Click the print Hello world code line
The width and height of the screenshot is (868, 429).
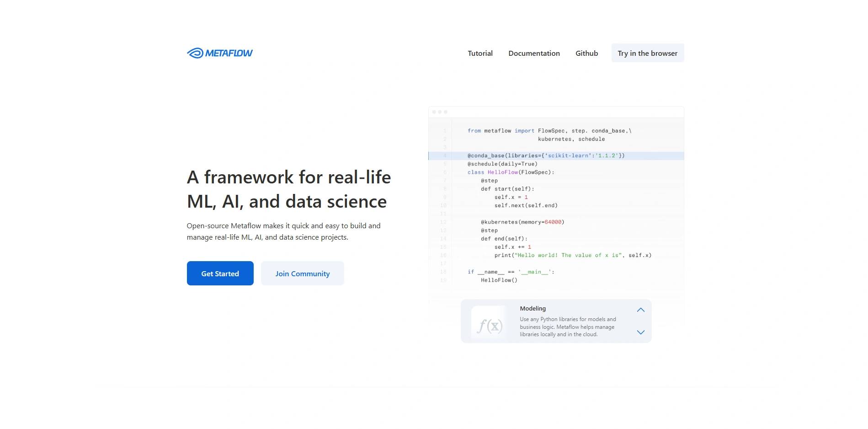573,255
